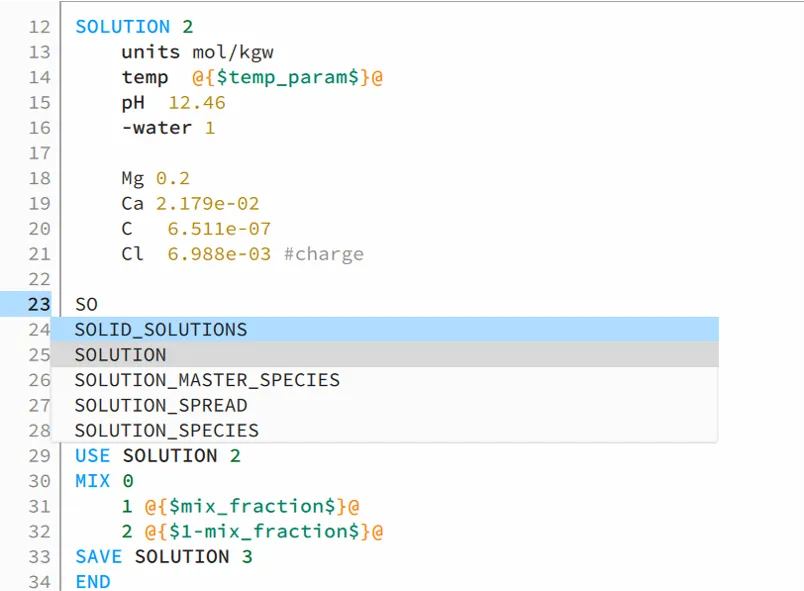Click line number 23 in gutter
Viewport: 804px width, 591px height.
[39, 304]
